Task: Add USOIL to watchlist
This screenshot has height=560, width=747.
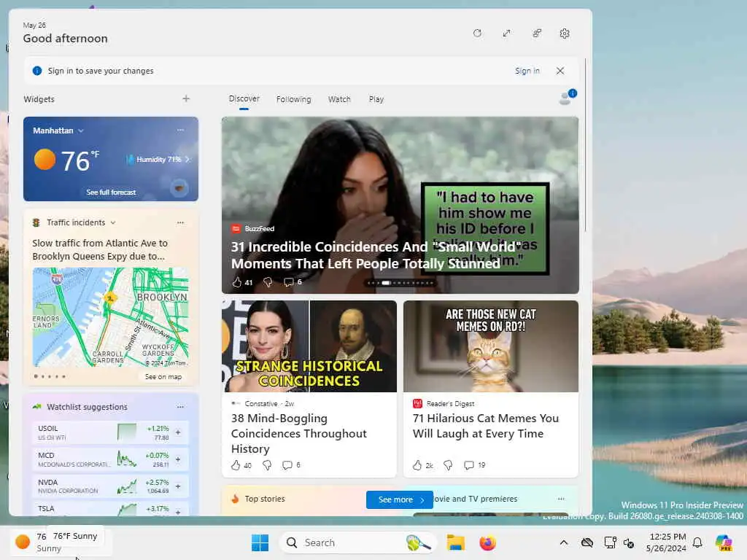Action: click(x=178, y=432)
